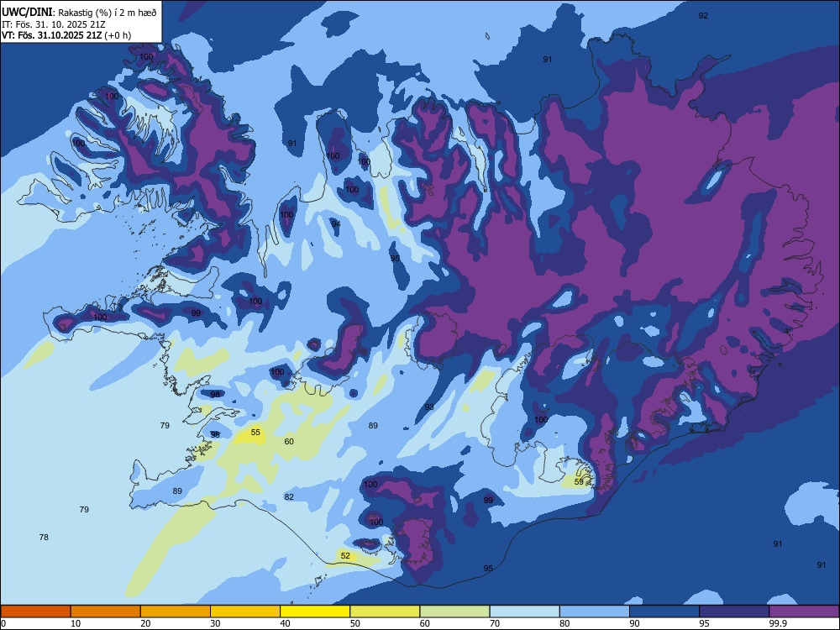The width and height of the screenshot is (840, 630).
Task: Select the humidity value 94 on the map
Action: point(335,223)
